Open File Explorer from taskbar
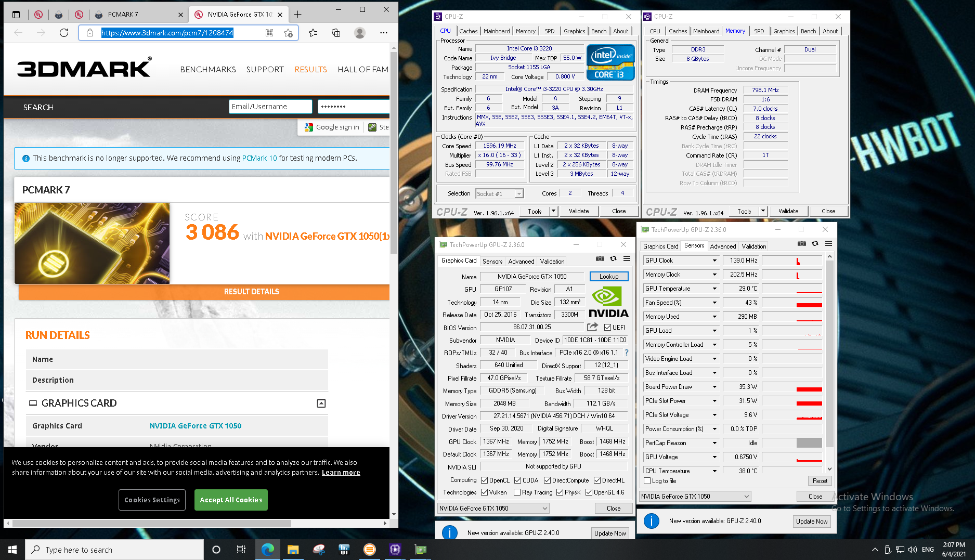The image size is (975, 560). coord(293,550)
